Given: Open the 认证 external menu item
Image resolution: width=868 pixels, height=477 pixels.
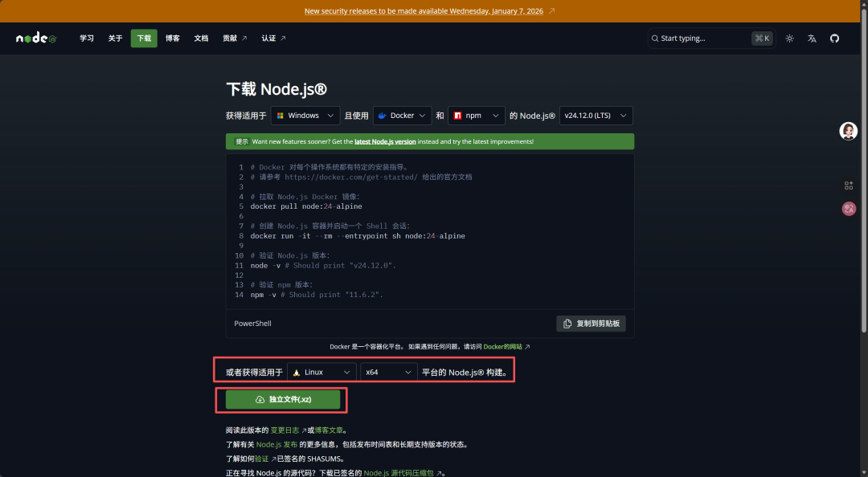Looking at the screenshot, I should pos(273,39).
